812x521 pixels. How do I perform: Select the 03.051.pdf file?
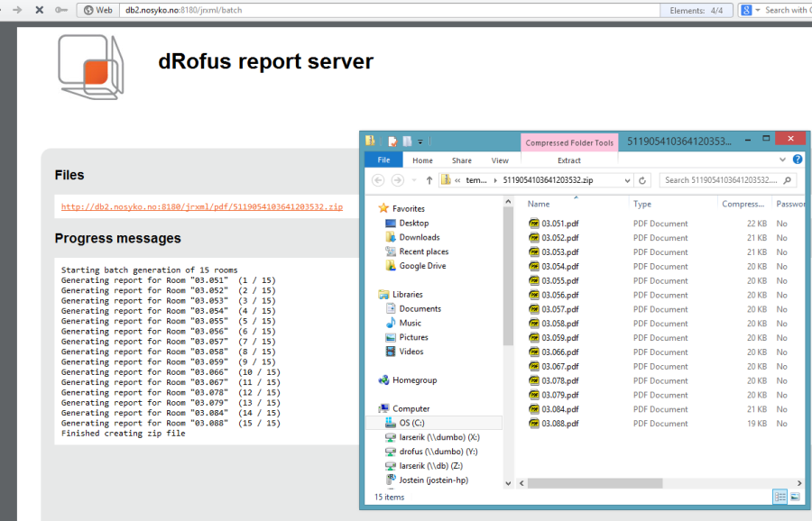coord(559,224)
